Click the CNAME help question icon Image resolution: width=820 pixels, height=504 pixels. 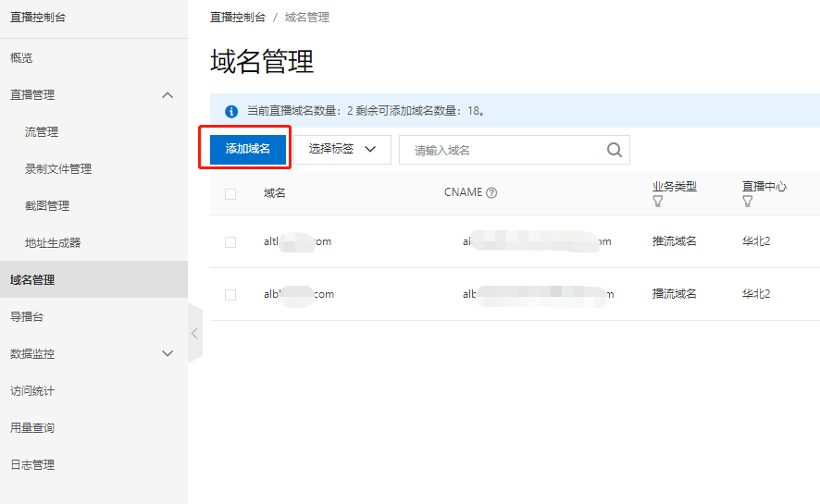(x=491, y=193)
